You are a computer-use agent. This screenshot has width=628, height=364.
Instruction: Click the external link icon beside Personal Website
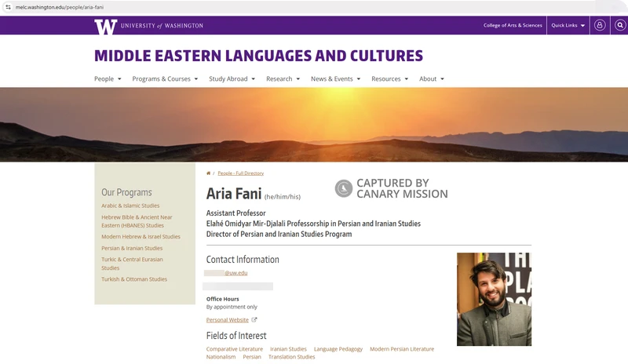point(254,320)
